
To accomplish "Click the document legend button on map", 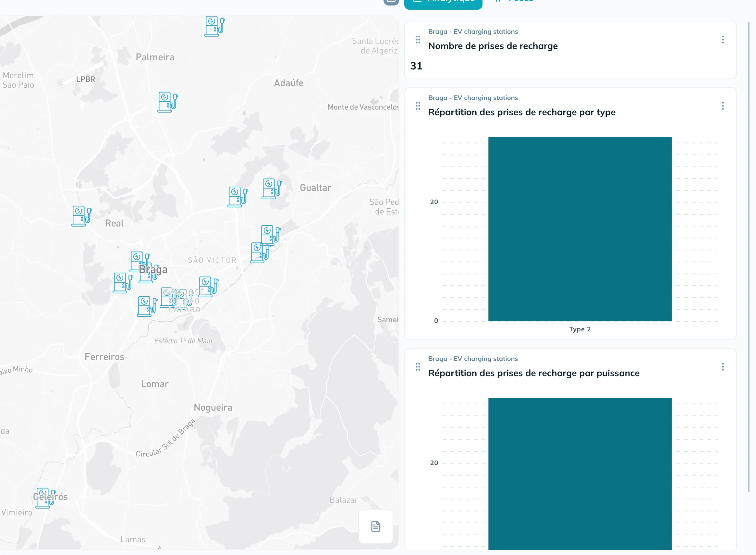I will click(375, 526).
